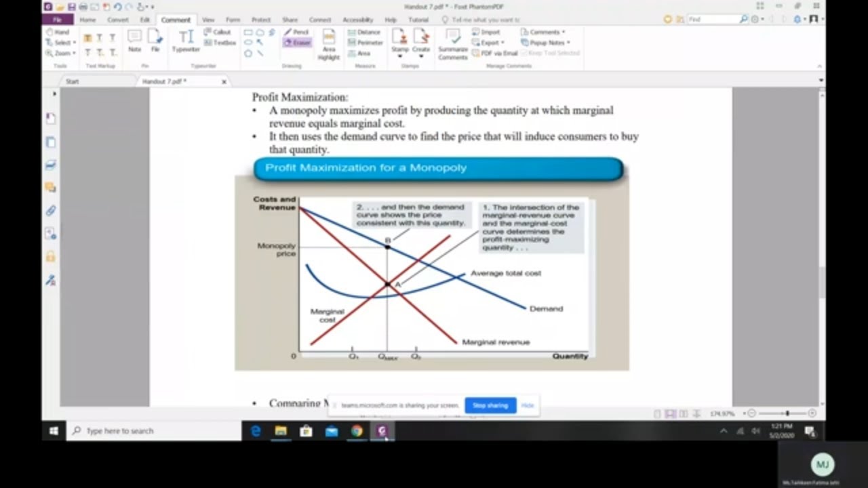Pick the Distance measure tool
This screenshot has width=868, height=488.
click(364, 32)
